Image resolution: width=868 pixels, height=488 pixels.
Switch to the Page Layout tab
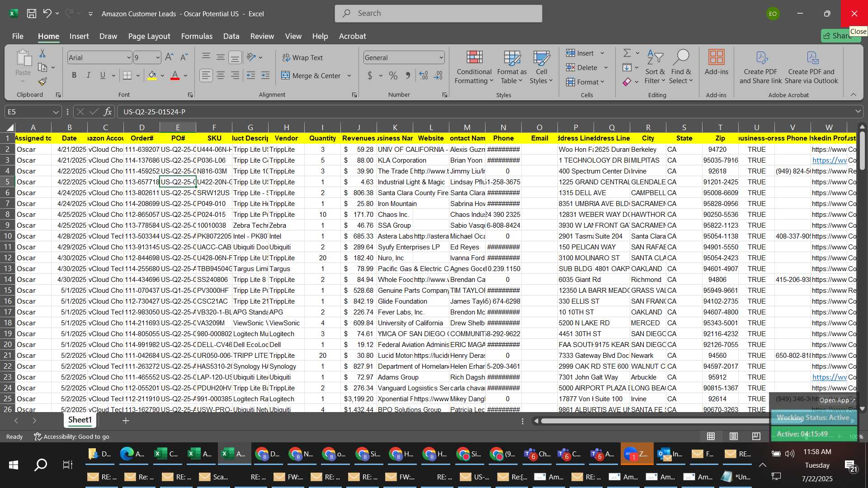[x=149, y=36]
